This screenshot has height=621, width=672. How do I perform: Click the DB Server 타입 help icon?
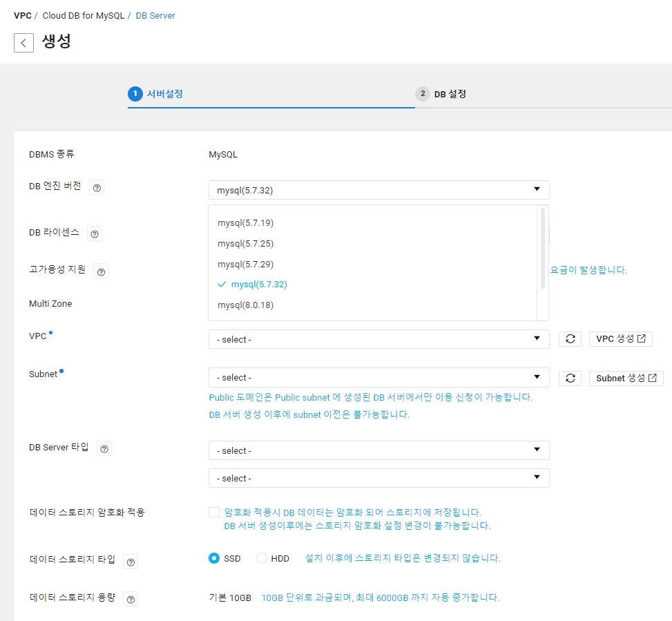coord(104,448)
